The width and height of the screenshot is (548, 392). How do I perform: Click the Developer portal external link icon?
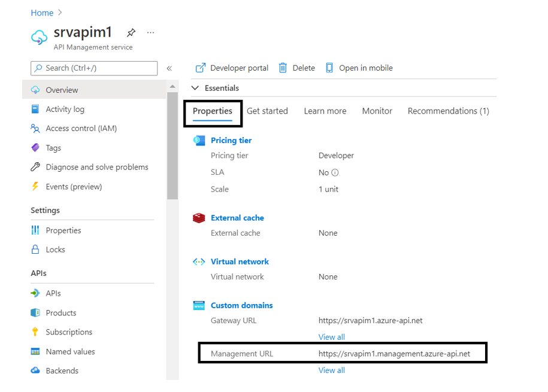(200, 68)
